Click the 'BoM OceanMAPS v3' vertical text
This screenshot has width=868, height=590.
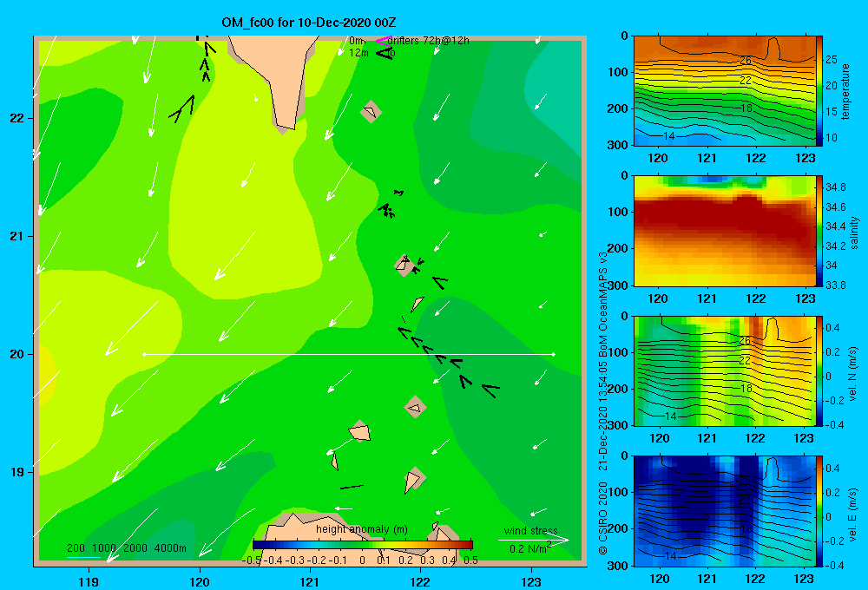point(603,305)
